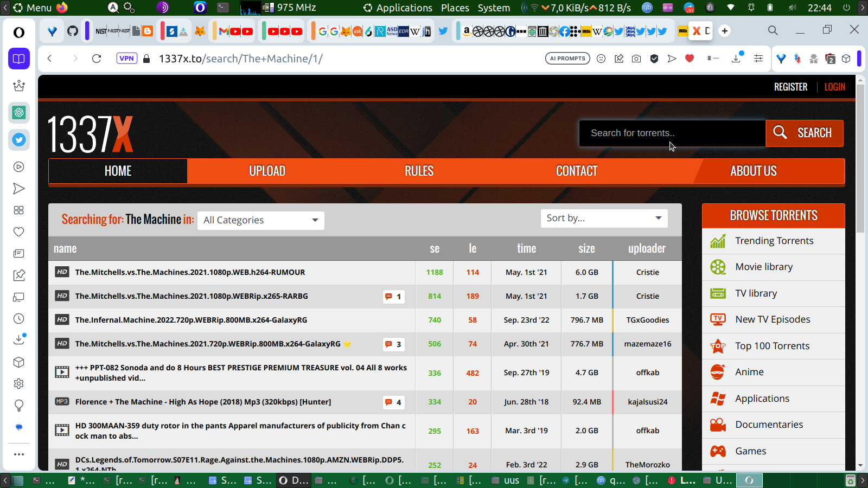Open ChatGPT in the Opera sidebar
The image size is (868, 488).
point(19,113)
